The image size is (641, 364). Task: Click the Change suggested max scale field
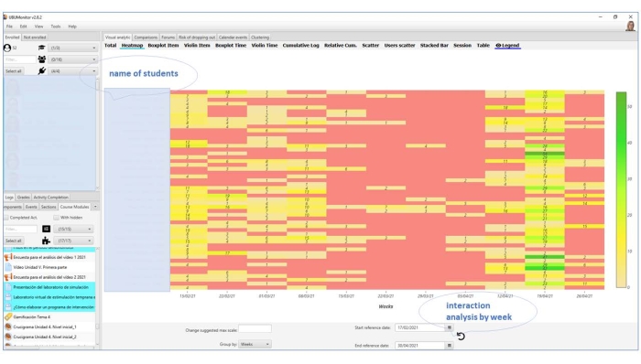point(255,329)
